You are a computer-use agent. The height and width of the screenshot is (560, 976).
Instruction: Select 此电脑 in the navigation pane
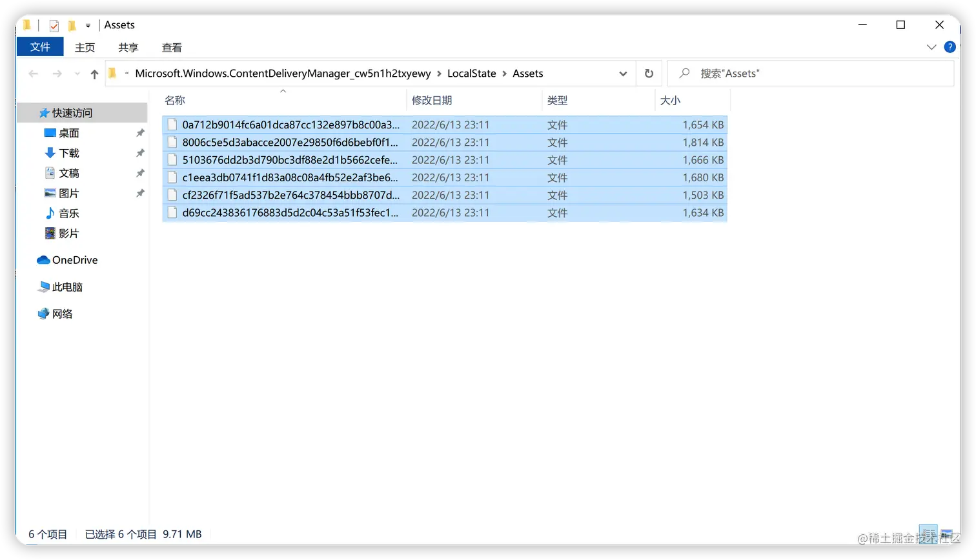click(x=67, y=287)
